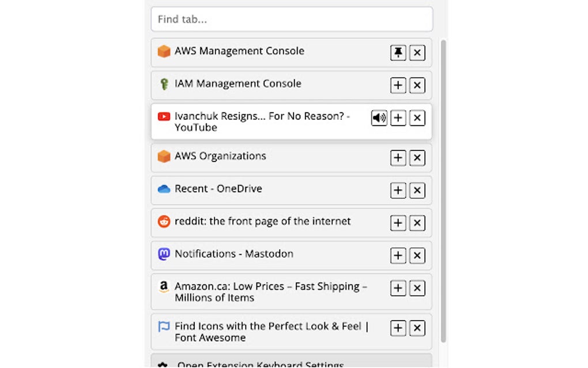The image size is (588, 368).
Task: Click the Find tab search field
Action: [x=291, y=19]
